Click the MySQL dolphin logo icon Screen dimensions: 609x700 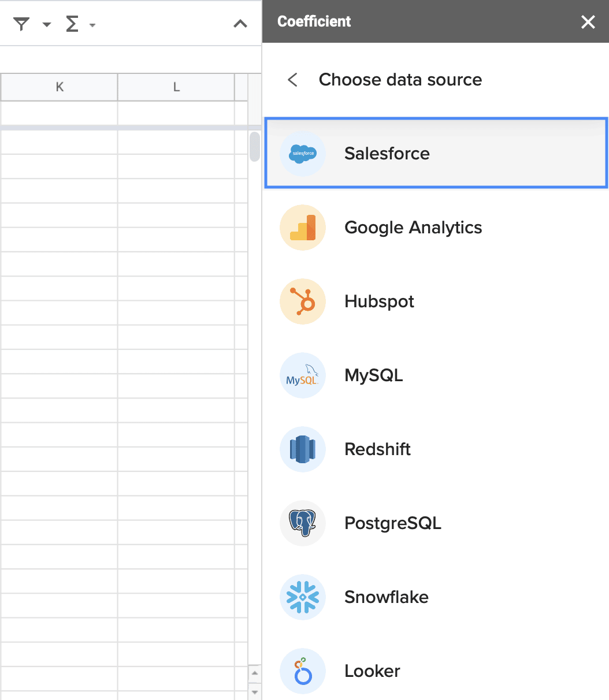303,375
